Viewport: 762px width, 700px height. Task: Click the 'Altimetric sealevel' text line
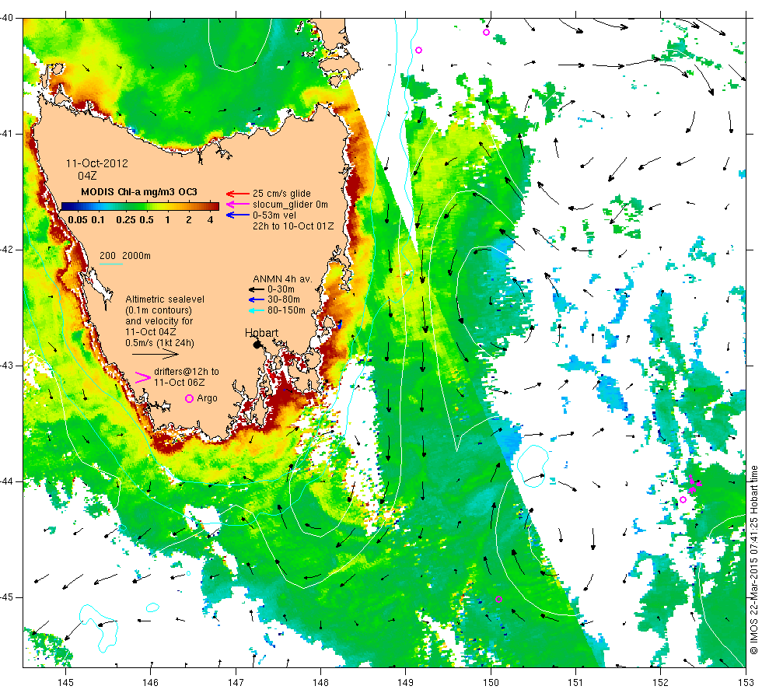coord(165,299)
